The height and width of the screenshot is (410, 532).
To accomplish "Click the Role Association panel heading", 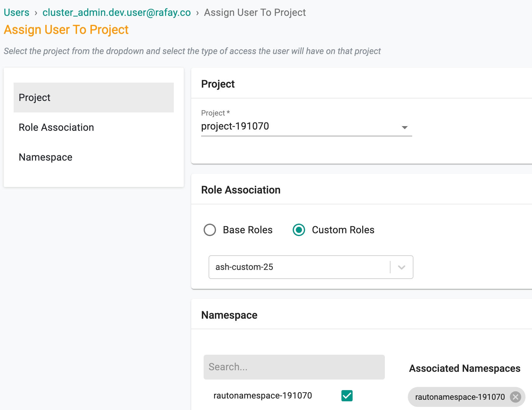I will click(x=241, y=190).
